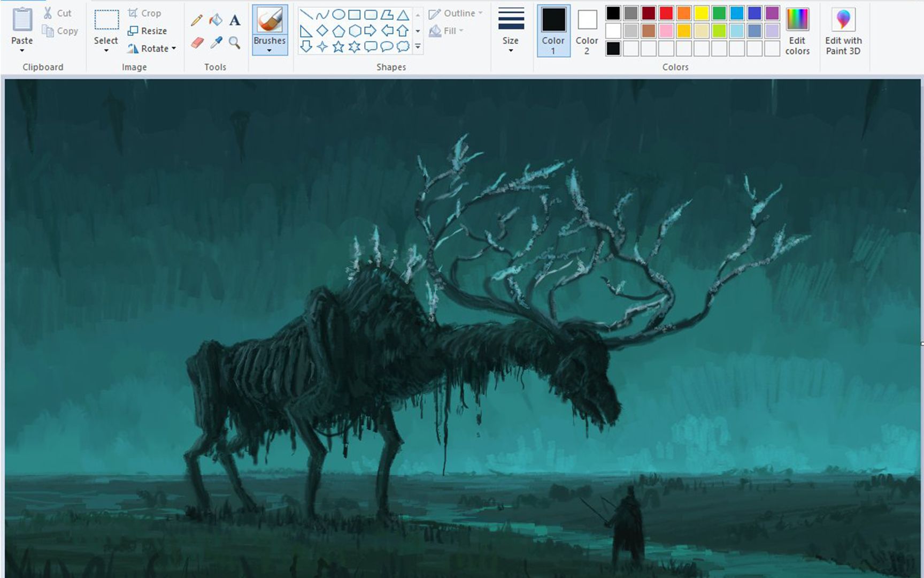Expand the Brushes dropdown arrow

269,51
